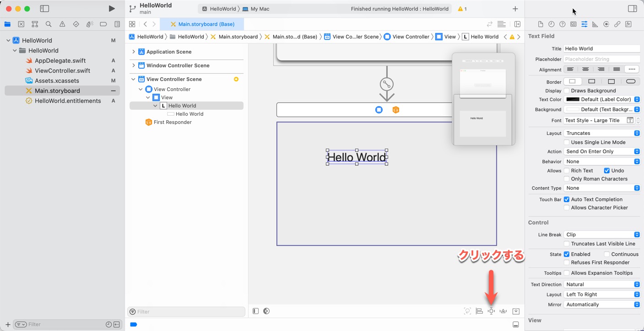Open the Background color dropdown
The width and height of the screenshot is (644, 331).
point(637,109)
